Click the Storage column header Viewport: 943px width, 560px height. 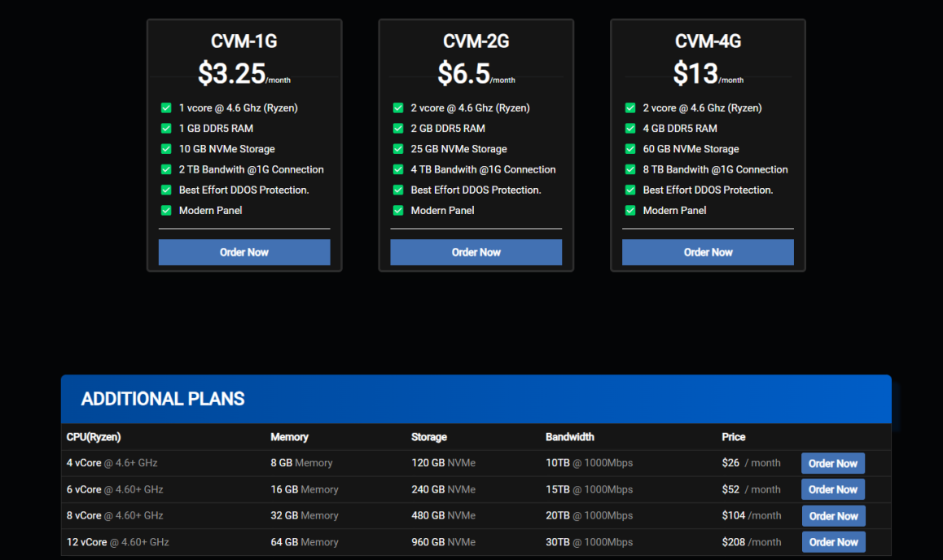tap(429, 437)
